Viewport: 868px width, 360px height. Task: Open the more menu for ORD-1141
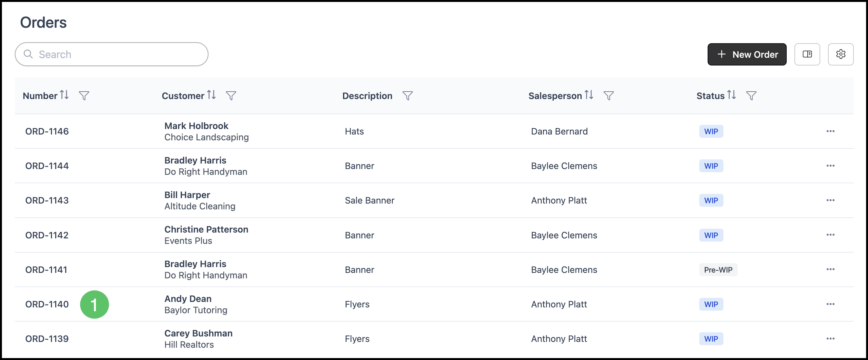point(830,269)
